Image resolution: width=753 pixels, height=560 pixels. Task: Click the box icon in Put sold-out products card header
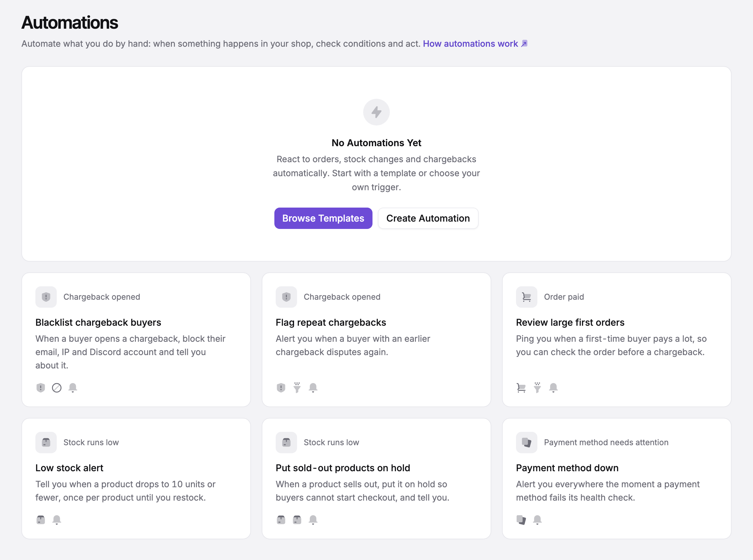click(x=286, y=443)
